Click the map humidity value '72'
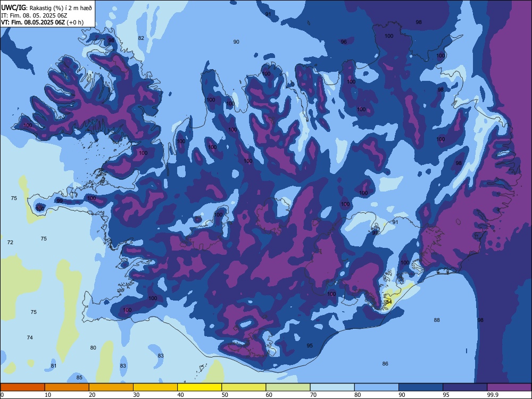Screen dimensions: 532x399 coord(10,242)
